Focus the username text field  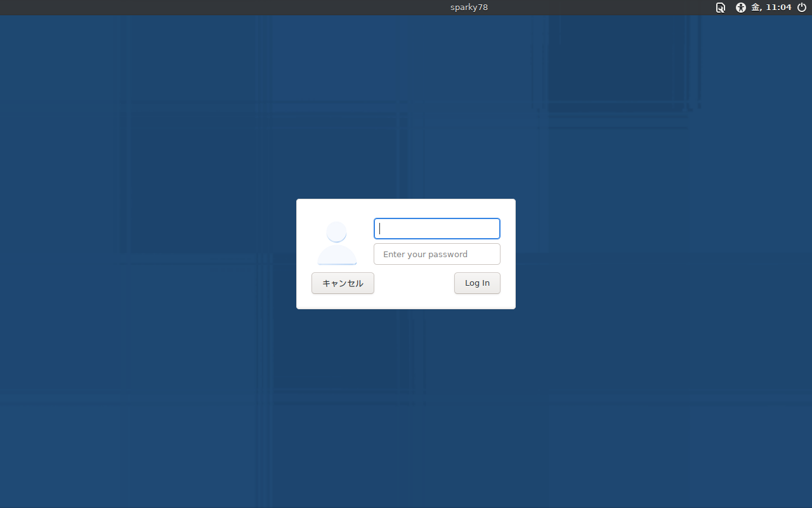tap(437, 229)
